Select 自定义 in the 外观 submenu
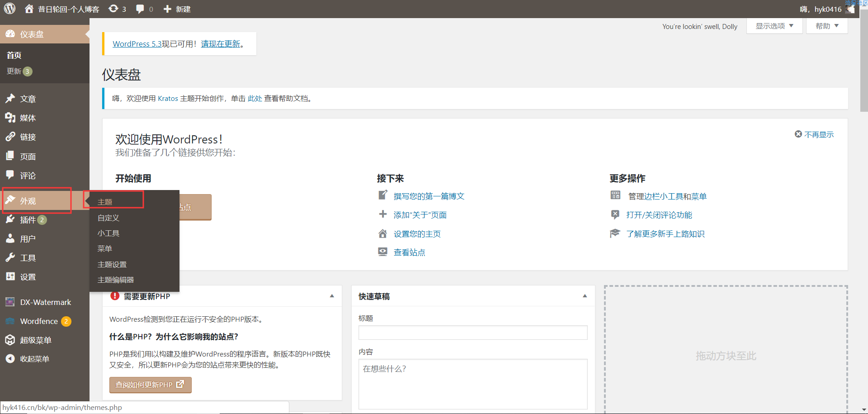The height and width of the screenshot is (414, 868). click(108, 218)
